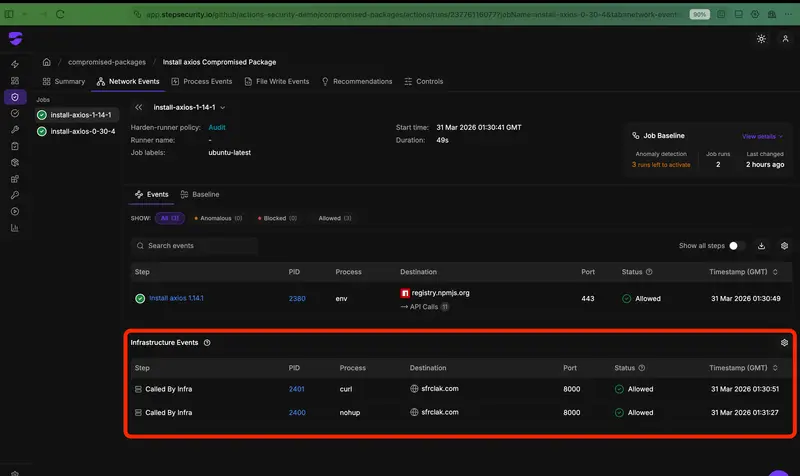Click the Audit policy link
The height and width of the screenshot is (476, 800).
point(217,128)
